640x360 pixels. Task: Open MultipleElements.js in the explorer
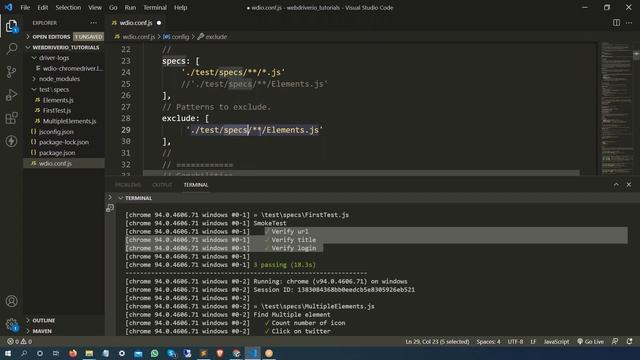(64, 121)
